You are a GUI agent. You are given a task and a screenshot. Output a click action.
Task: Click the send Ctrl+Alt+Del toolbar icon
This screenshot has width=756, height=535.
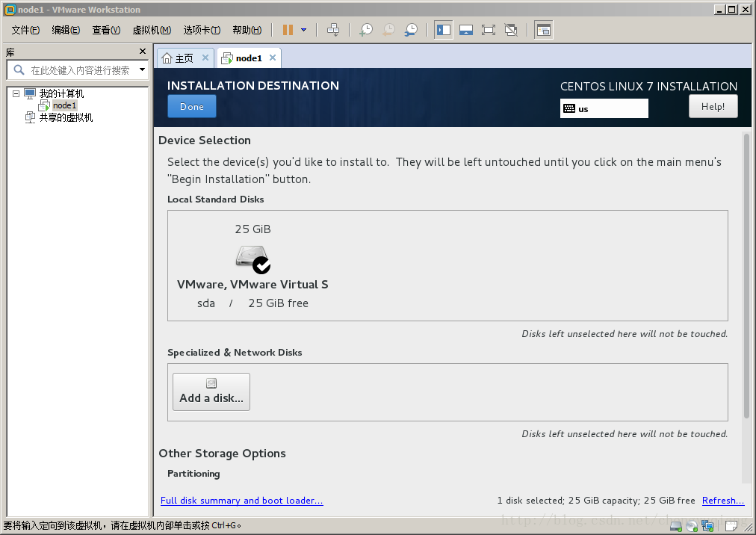[333, 30]
